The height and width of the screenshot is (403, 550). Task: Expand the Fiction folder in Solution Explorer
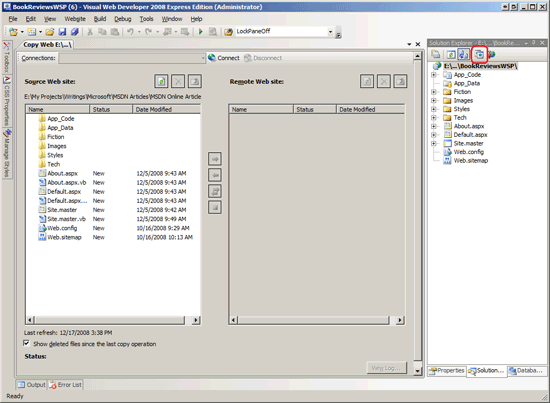click(x=434, y=92)
